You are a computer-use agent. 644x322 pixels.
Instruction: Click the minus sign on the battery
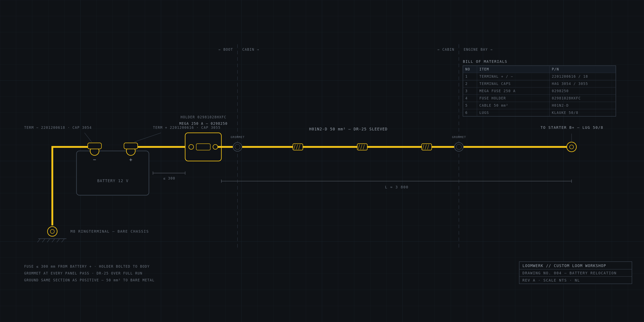95,160
